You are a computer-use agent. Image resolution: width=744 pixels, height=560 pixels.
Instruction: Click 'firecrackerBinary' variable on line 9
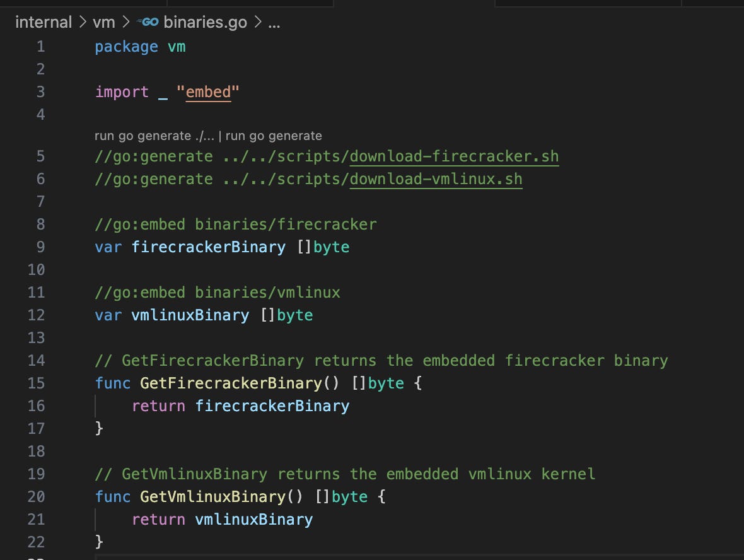(x=208, y=247)
